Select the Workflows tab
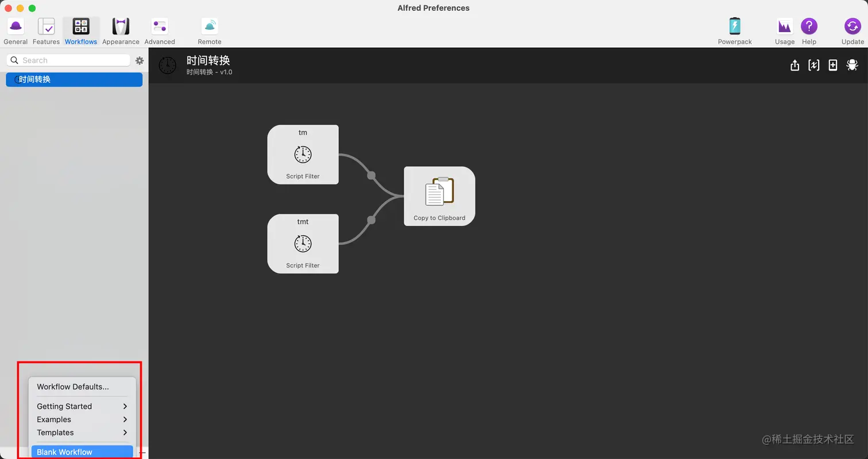Viewport: 868px width, 459px height. tap(81, 32)
